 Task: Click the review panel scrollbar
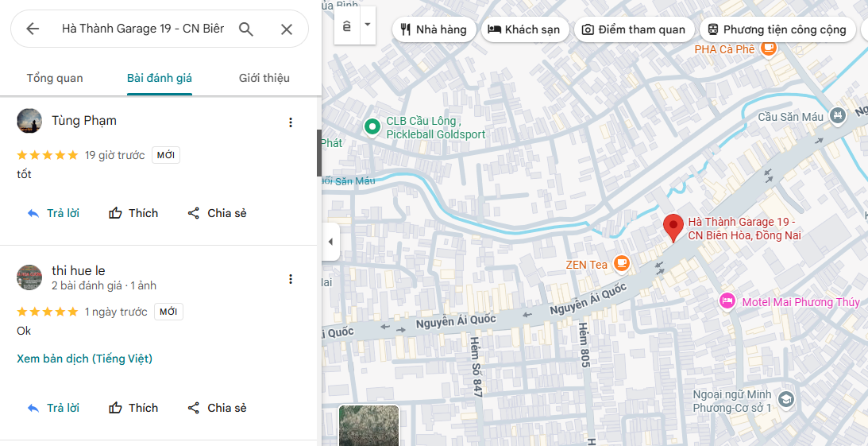point(319,153)
